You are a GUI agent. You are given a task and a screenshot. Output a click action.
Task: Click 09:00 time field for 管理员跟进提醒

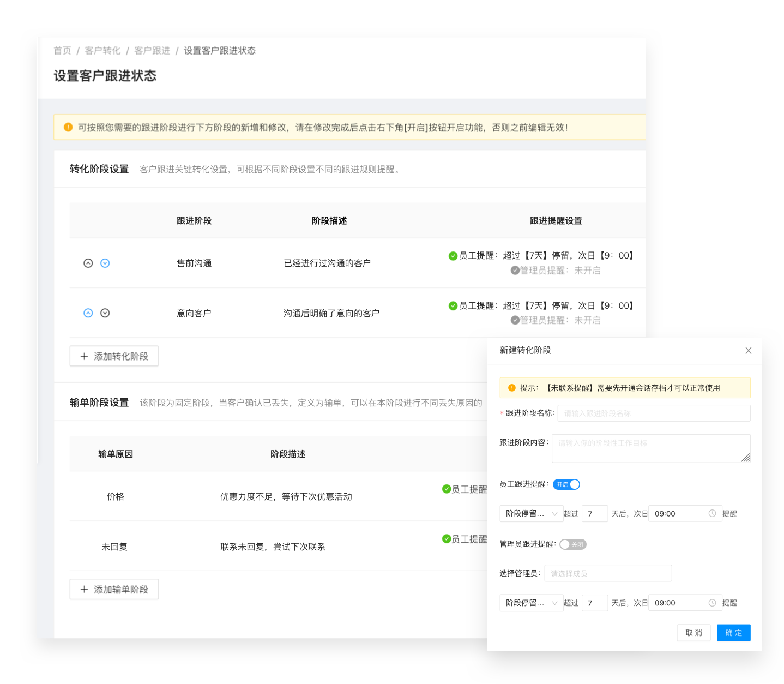point(685,603)
